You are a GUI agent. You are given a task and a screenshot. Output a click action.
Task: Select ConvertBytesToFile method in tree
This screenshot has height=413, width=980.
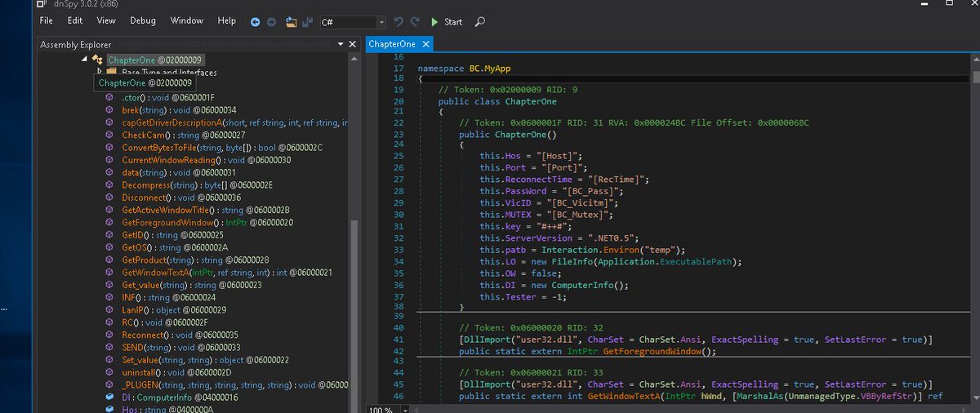(x=222, y=148)
